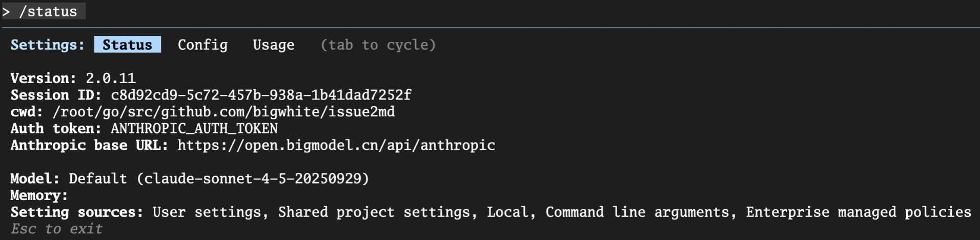Click the cwd path for issue2md
This screenshot has height=240, width=980.
click(223, 112)
